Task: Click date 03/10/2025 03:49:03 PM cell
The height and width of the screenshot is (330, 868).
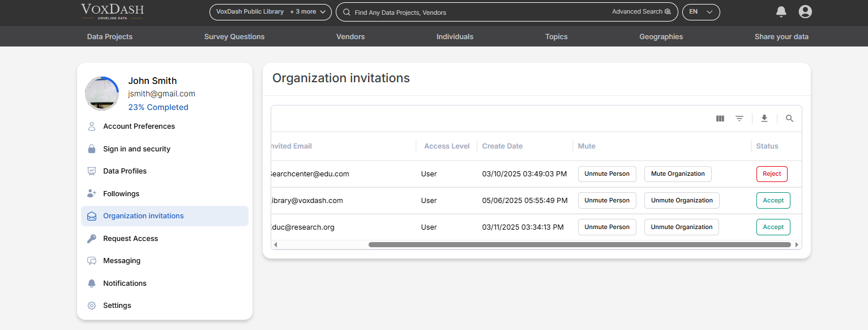Action: 524,174
